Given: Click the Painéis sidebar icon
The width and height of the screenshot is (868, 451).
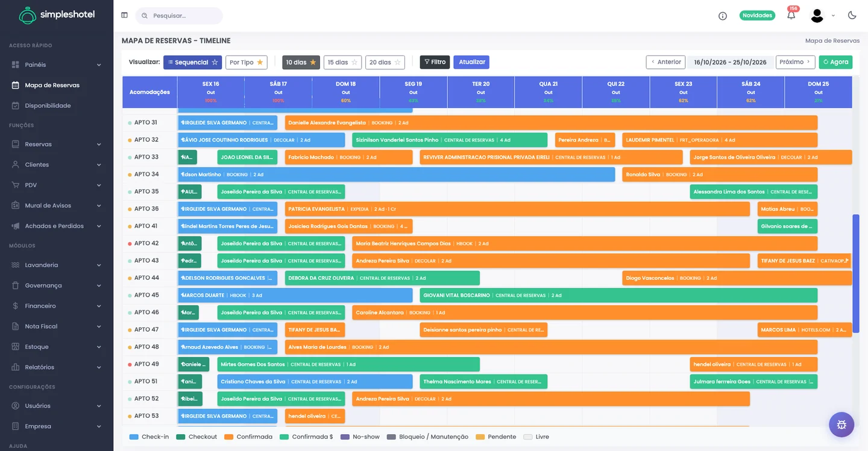Looking at the screenshot, I should coord(16,65).
